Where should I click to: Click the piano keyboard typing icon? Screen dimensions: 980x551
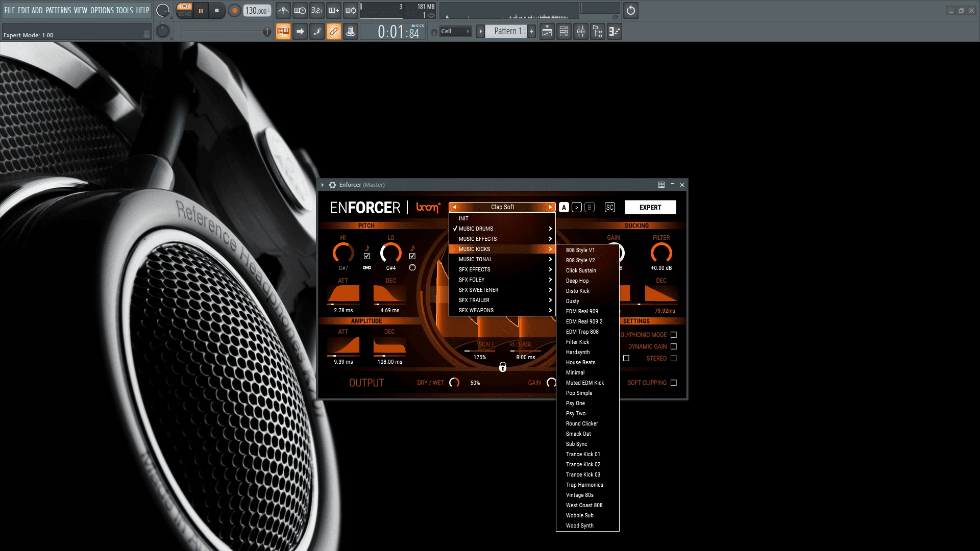(283, 32)
